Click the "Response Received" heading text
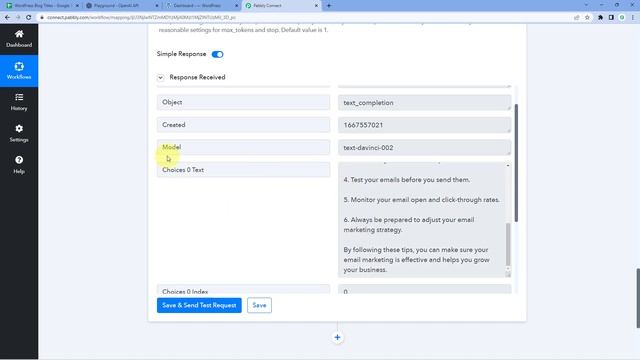The image size is (640, 360). (x=197, y=77)
